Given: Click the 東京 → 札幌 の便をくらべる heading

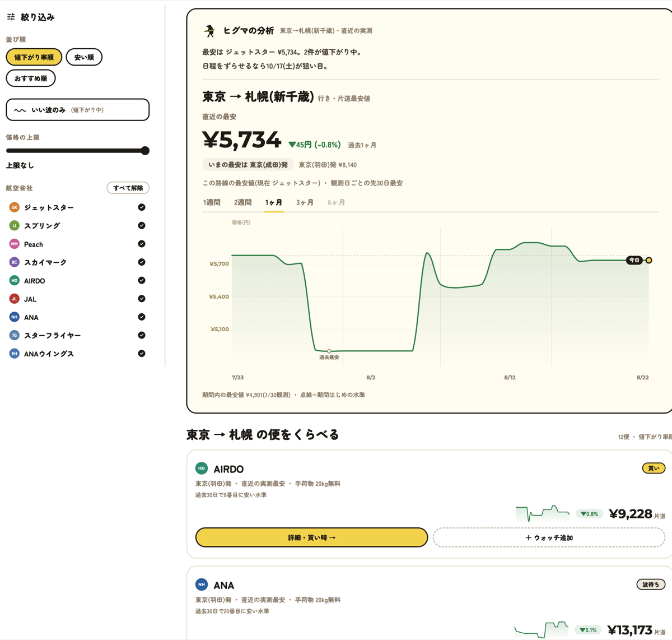Looking at the screenshot, I should [x=263, y=435].
